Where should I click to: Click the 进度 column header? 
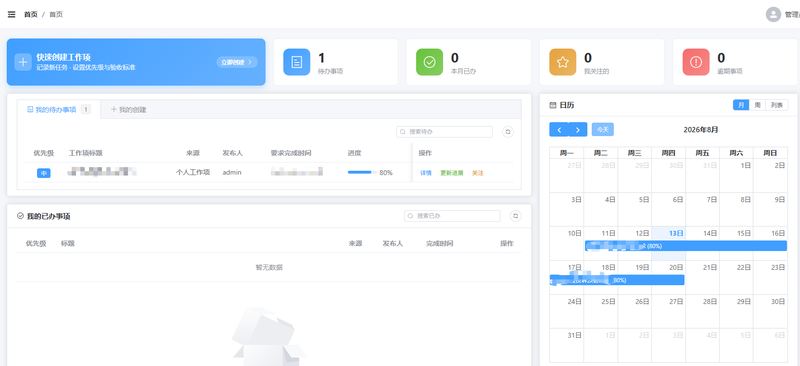tap(355, 153)
